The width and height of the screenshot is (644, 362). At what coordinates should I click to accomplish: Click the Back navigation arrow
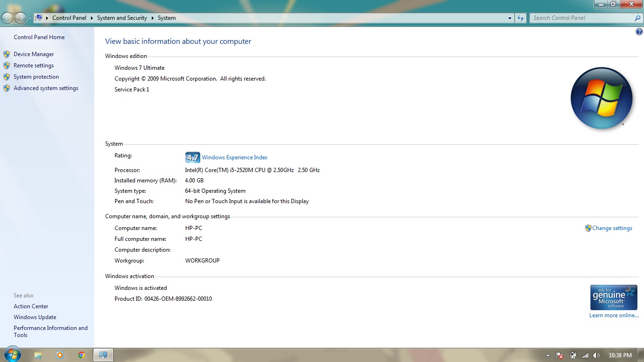coord(8,18)
